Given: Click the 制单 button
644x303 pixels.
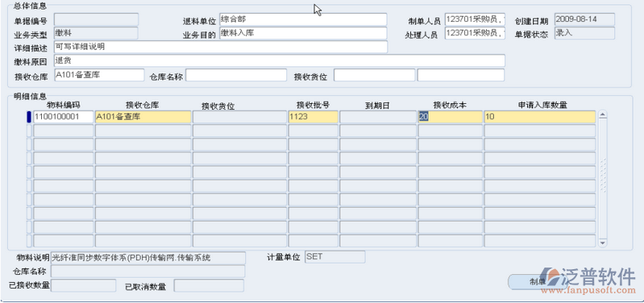Looking at the screenshot, I should click(538, 281).
